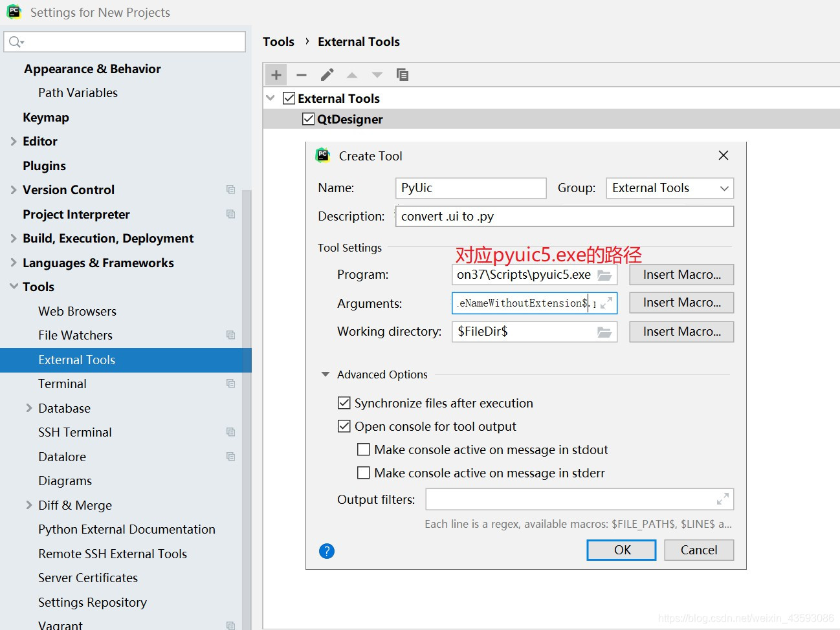The image size is (840, 630).
Task: Open folder browser for Program path
Action: click(605, 274)
